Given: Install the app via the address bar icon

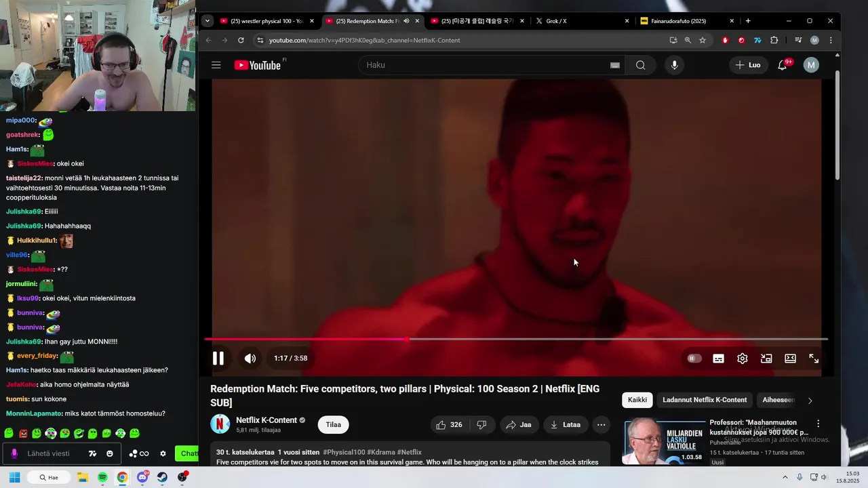Looking at the screenshot, I should [673, 40].
